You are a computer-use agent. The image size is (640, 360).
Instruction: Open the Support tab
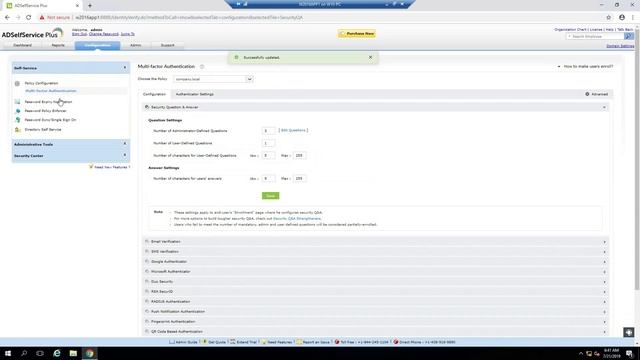[167, 45]
